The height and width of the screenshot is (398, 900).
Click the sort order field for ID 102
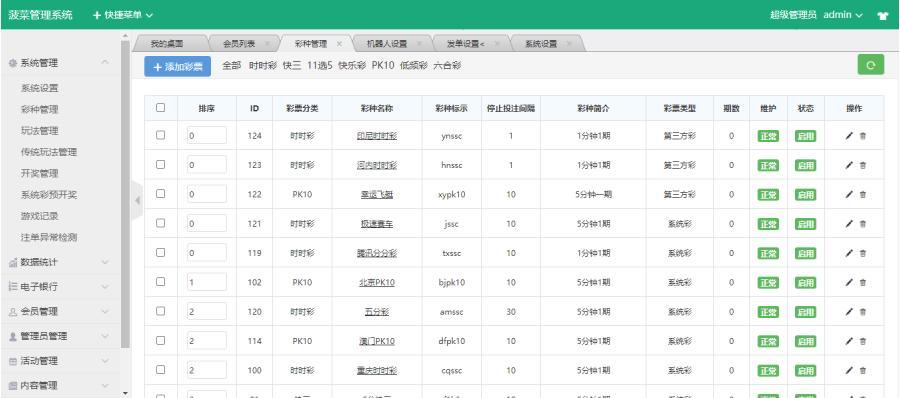(207, 282)
